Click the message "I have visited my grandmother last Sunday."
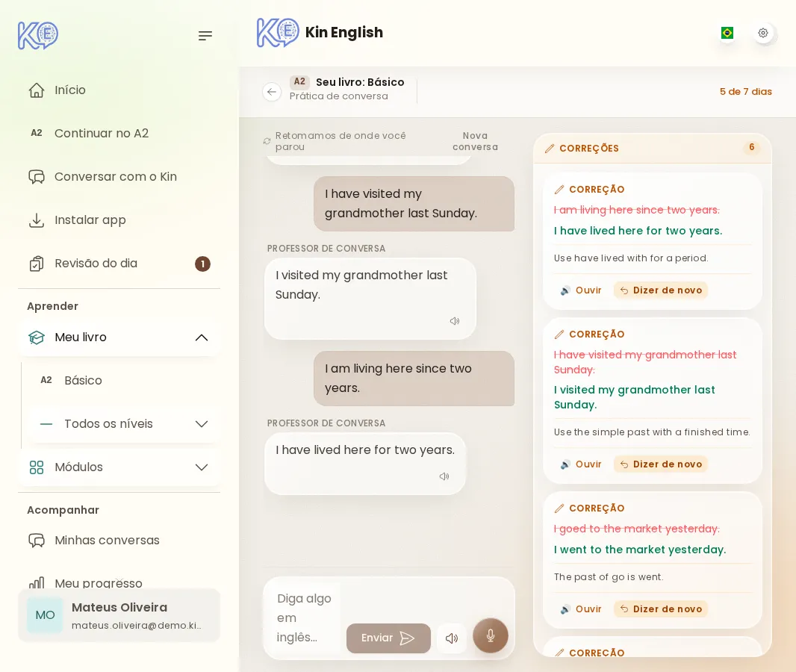796x672 pixels. [414, 204]
